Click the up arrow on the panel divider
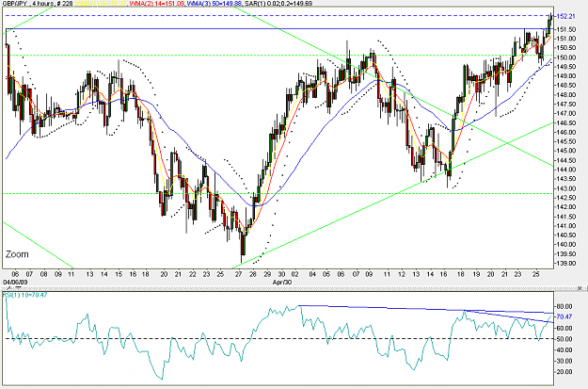 click(9, 288)
